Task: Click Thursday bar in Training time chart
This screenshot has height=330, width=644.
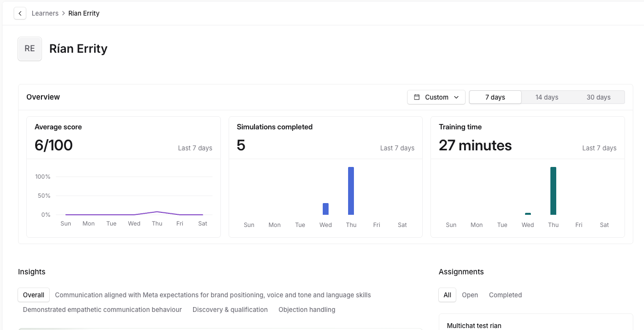Action: click(553, 191)
